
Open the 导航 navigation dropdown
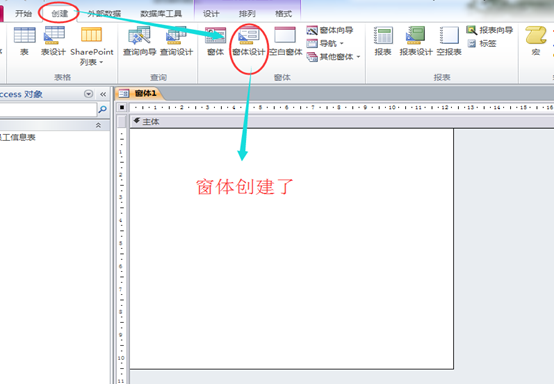[325, 43]
